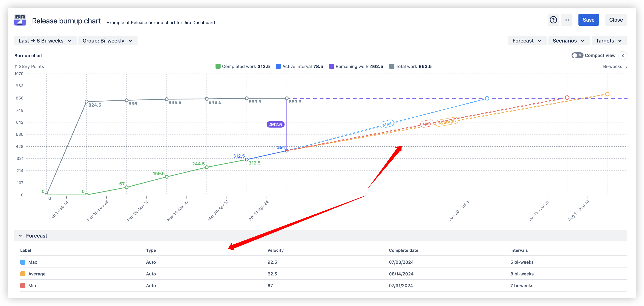
Task: Click the BR Release burnup app icon
Action: click(20, 20)
